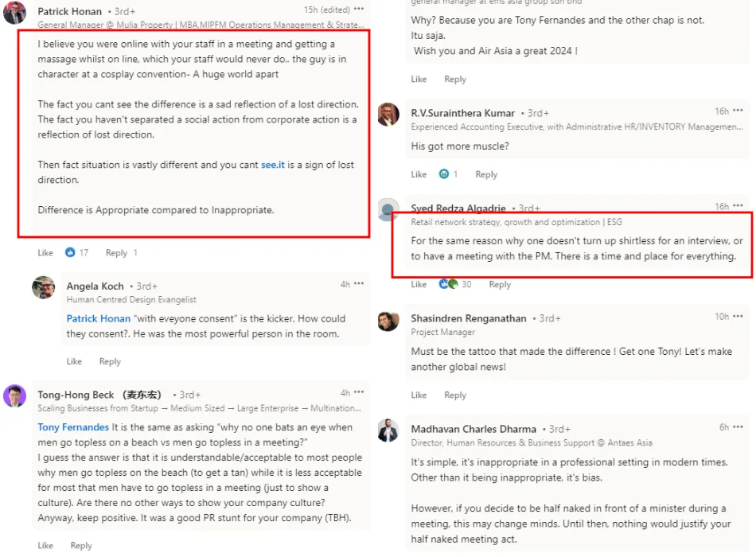
Task: Reply to R.V.Surainthera Kumar's comment
Action: [486, 174]
